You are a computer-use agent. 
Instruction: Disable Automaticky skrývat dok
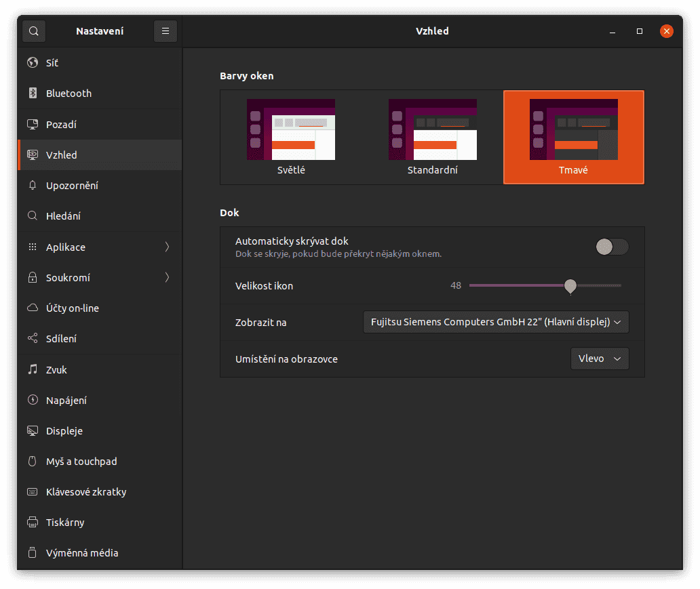pos(611,247)
